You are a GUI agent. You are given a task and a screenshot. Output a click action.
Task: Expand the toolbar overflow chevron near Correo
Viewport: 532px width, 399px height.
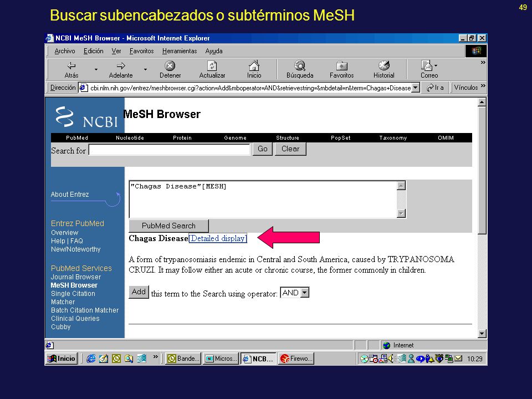point(483,63)
